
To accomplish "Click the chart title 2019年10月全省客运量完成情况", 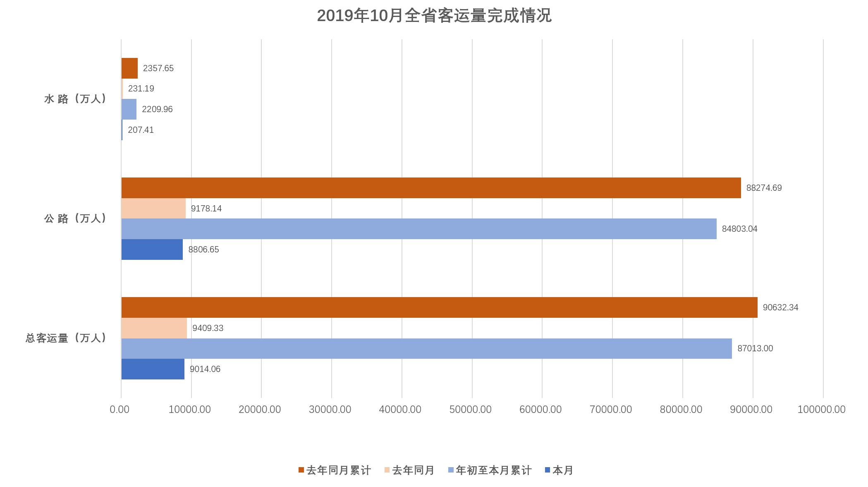I will (434, 16).
